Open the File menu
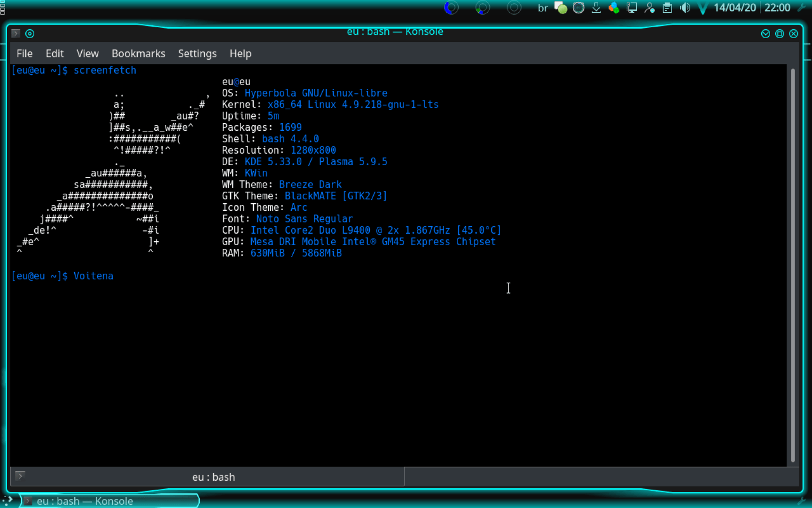 tap(24, 54)
